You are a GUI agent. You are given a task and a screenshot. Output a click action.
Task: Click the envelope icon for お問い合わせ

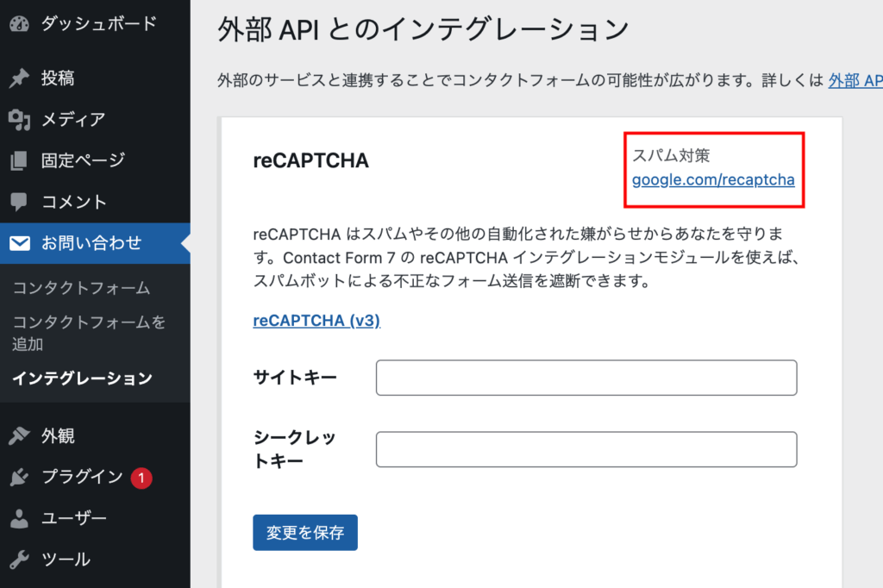[19, 243]
